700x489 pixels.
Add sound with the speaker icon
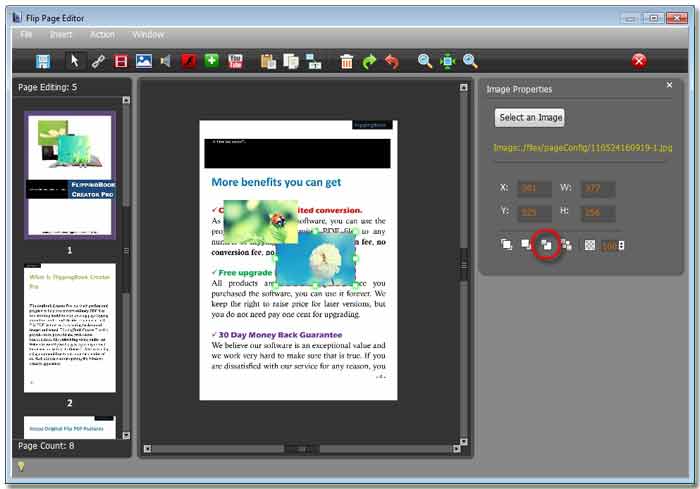coord(166,61)
